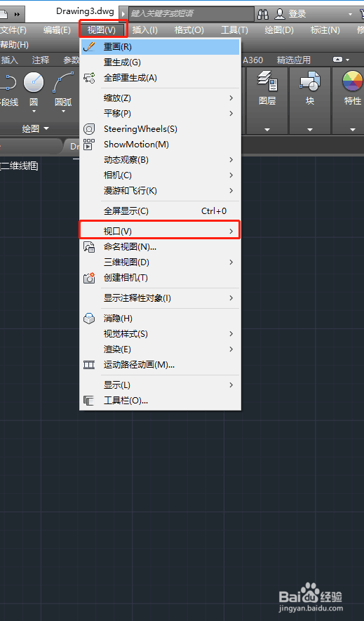Click the 二维线框 viewport visual style label
Image resolution: width=364 pixels, height=621 pixels.
[19, 166]
